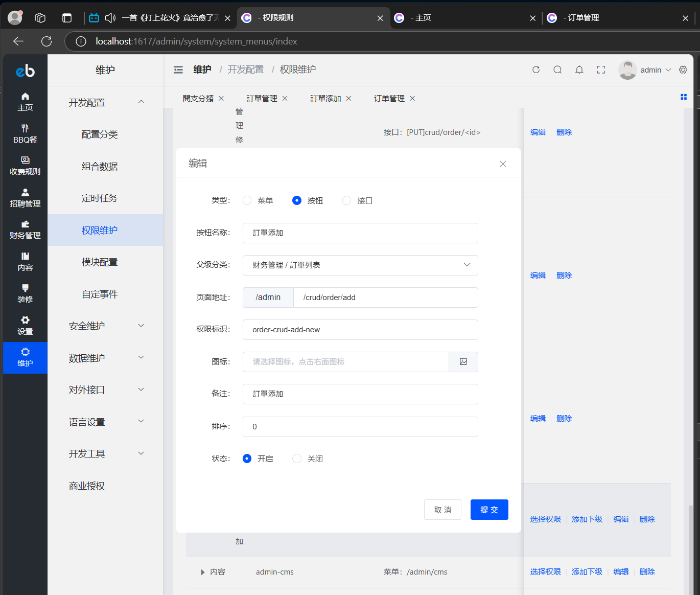Click 删除 in the 内容 row
This screenshot has width=700, height=595.
click(647, 571)
